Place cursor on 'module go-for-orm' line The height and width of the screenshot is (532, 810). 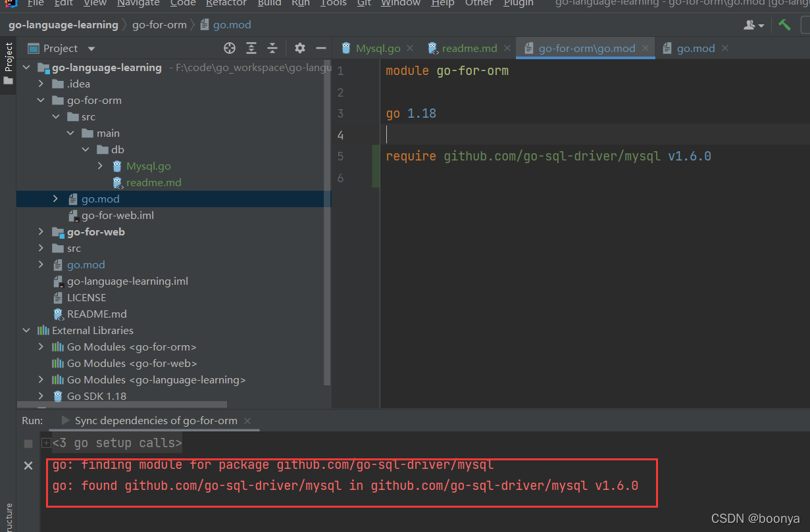pos(447,71)
